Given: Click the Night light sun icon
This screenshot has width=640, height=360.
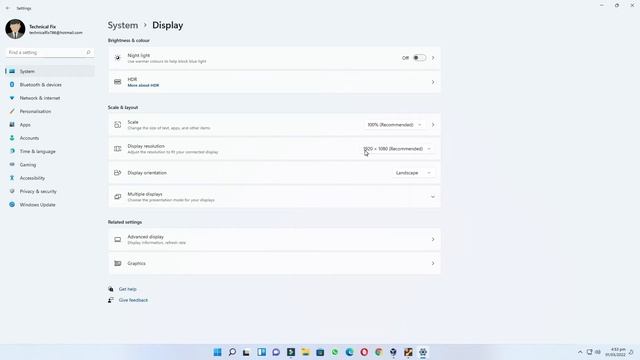Looking at the screenshot, I should (x=118, y=58).
